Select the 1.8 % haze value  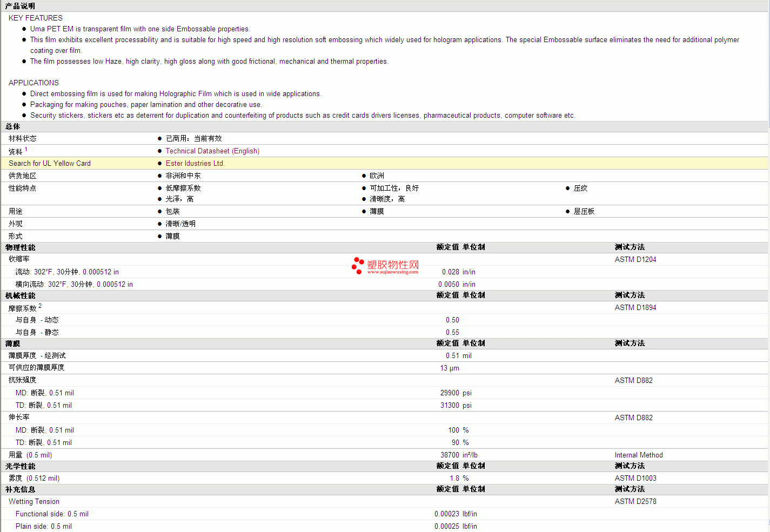pos(459,479)
